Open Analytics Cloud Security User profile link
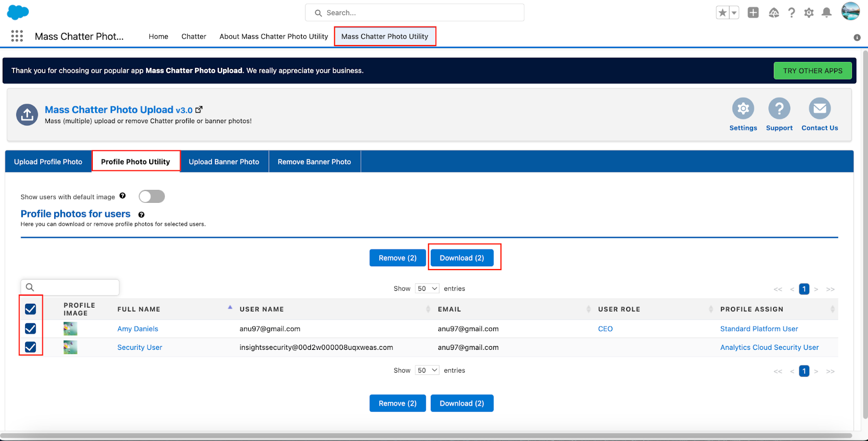The height and width of the screenshot is (441, 868). [769, 347]
